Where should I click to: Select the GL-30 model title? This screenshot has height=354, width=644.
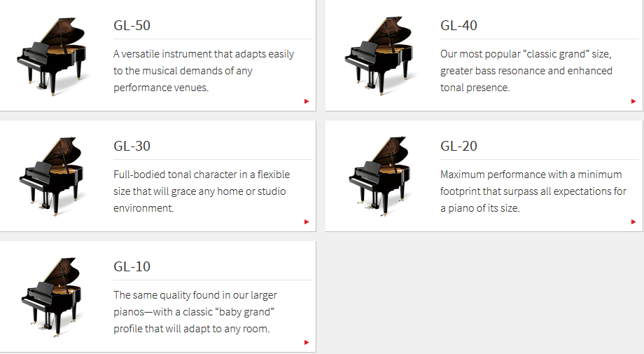tap(132, 146)
